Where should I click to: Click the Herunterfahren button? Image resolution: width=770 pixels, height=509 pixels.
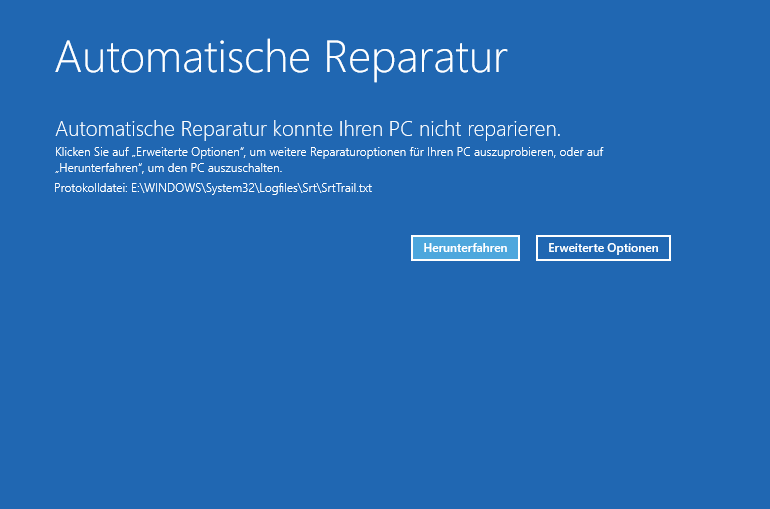465,248
